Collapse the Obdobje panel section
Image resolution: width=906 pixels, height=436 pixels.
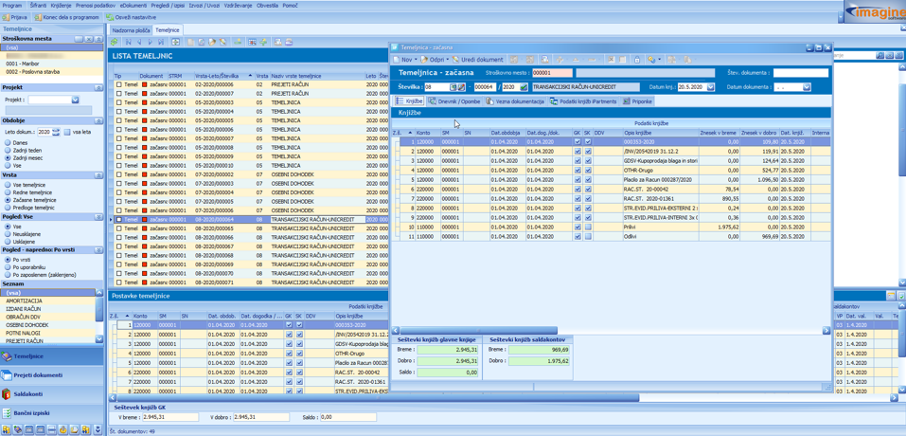[x=99, y=121]
